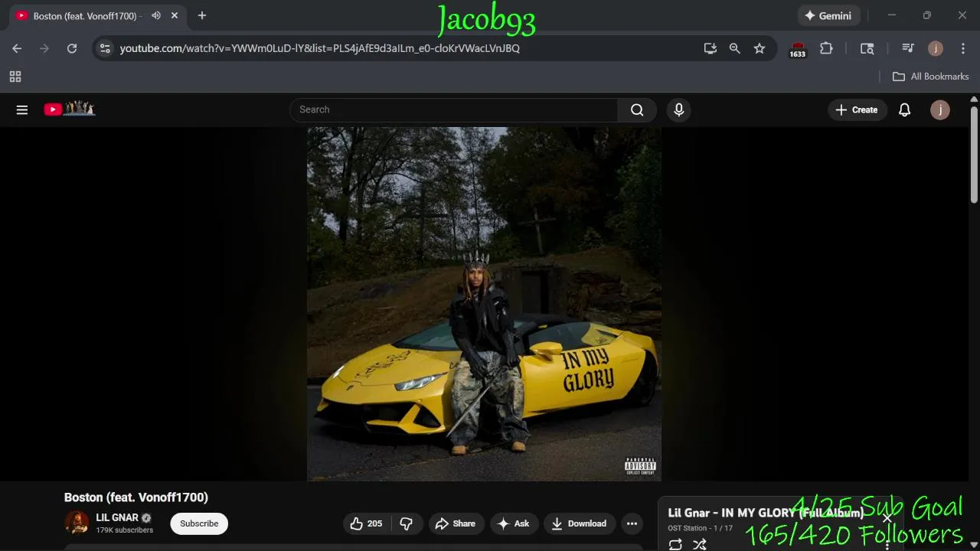Subscribe to LIL GNAR channel
The image size is (980, 551).
tap(199, 523)
